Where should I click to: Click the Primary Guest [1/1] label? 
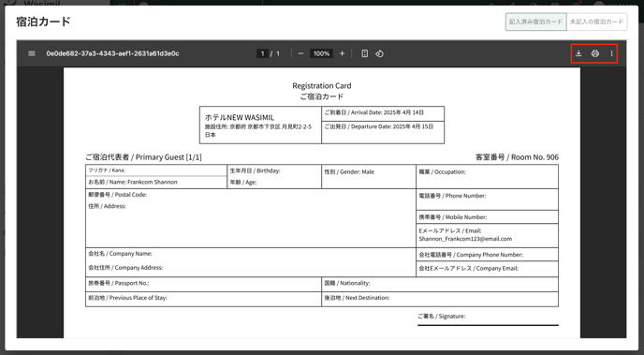143,157
